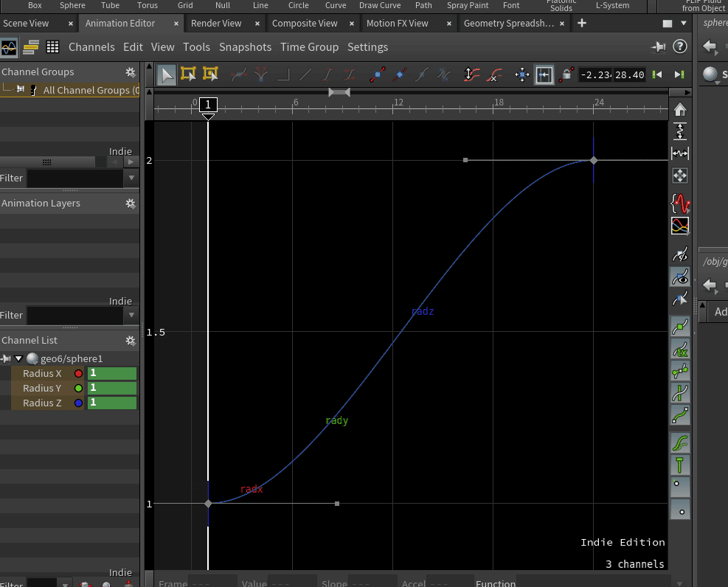Click the Home view all icon

680,110
